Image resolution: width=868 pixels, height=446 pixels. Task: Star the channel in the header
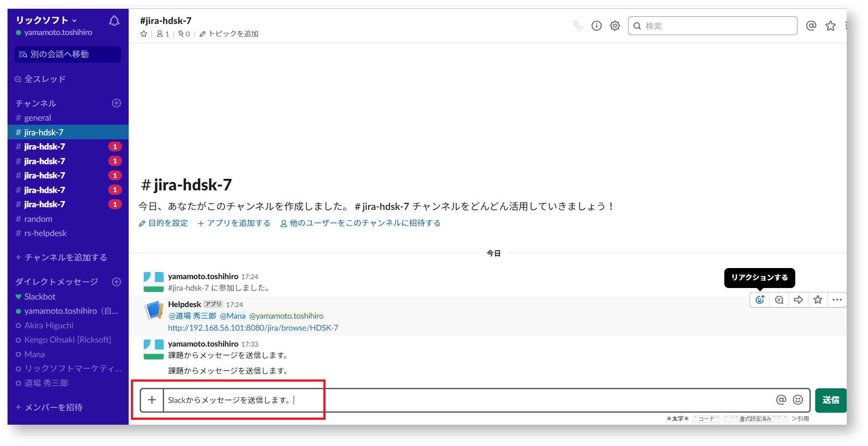[x=144, y=34]
